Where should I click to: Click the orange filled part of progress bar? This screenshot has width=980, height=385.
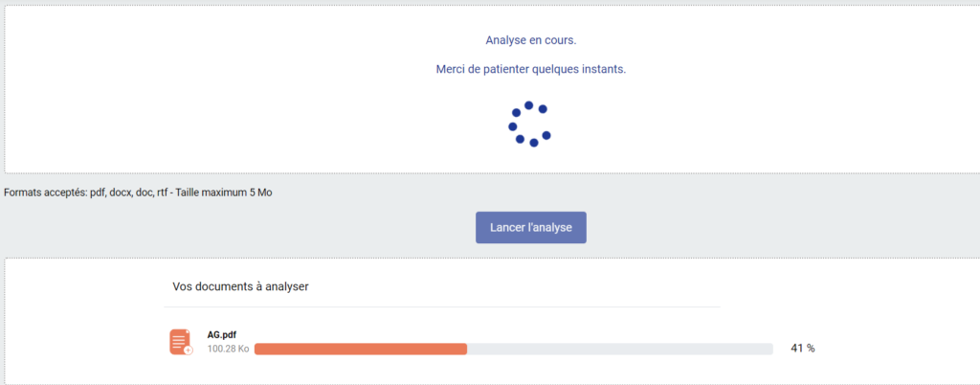(361, 349)
